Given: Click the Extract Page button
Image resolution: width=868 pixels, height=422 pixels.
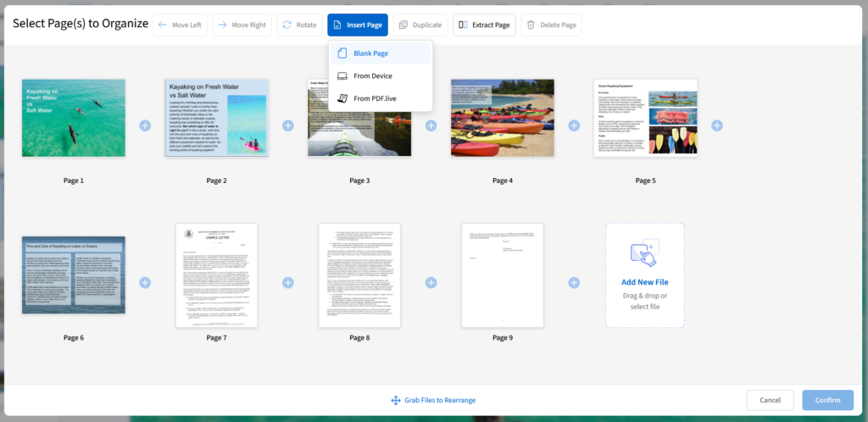Looking at the screenshot, I should pyautogui.click(x=484, y=25).
